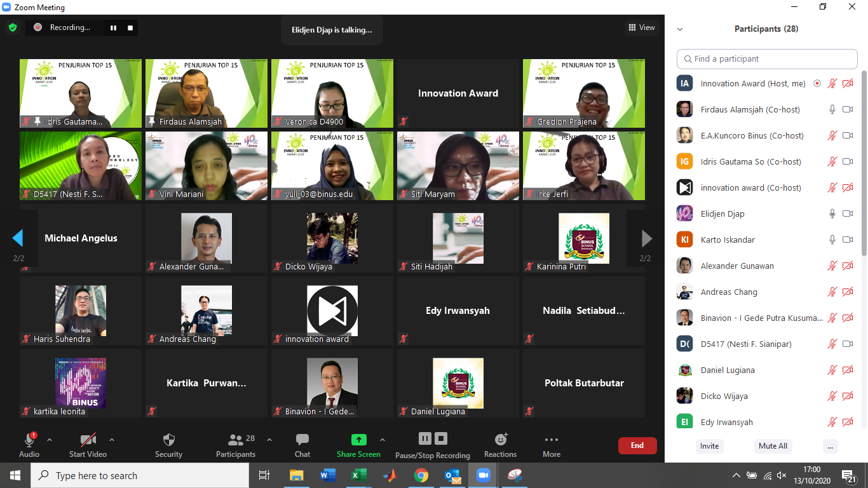
Task: Unmute microphone via the Audio button
Action: coord(29,445)
